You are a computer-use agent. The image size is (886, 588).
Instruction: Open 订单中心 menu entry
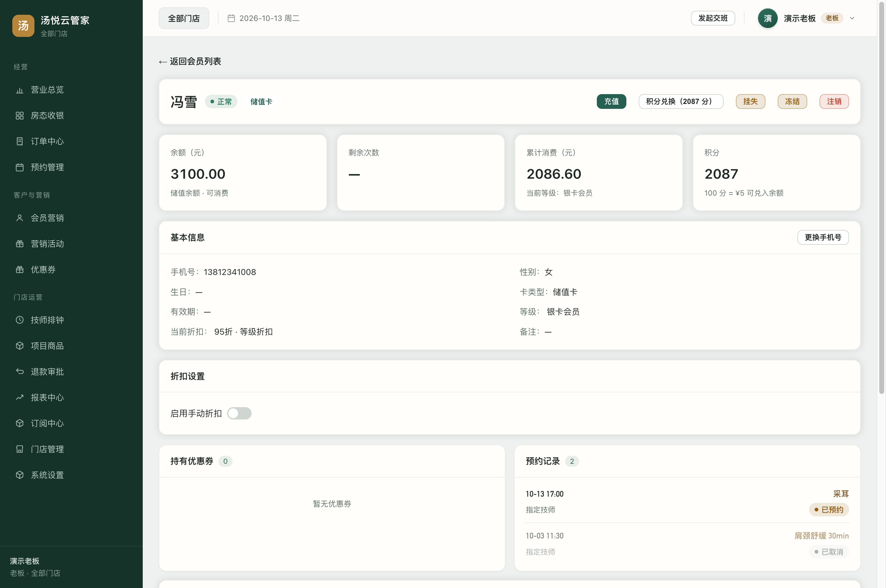(x=71, y=141)
